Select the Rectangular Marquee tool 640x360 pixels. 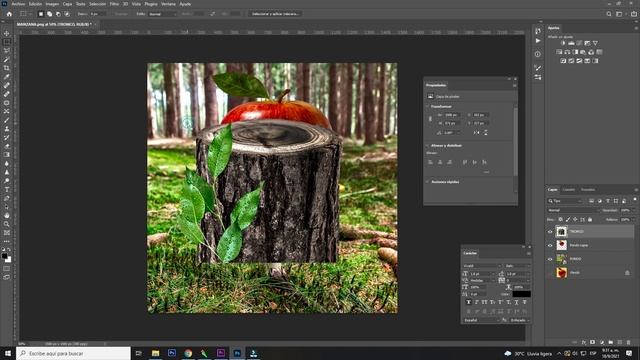[7, 42]
